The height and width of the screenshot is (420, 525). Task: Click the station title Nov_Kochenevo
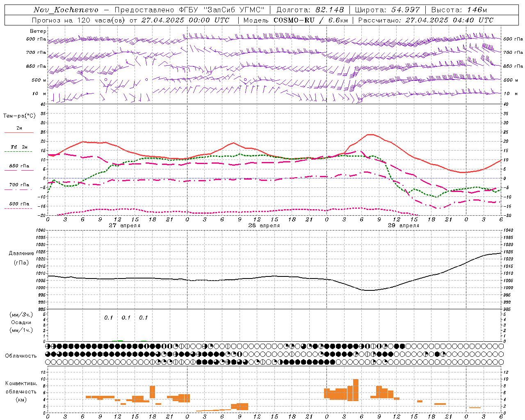click(x=66, y=10)
